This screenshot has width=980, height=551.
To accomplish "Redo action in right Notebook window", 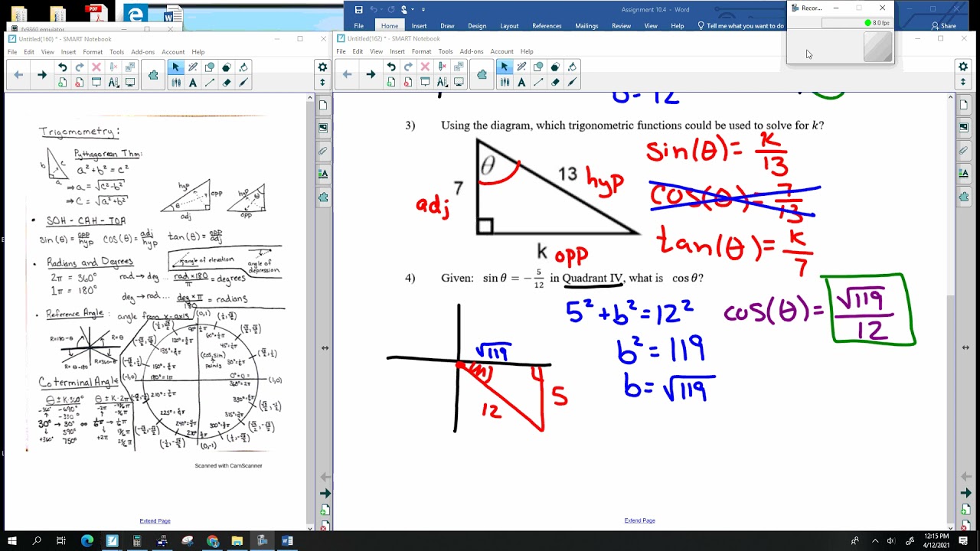I will [408, 67].
